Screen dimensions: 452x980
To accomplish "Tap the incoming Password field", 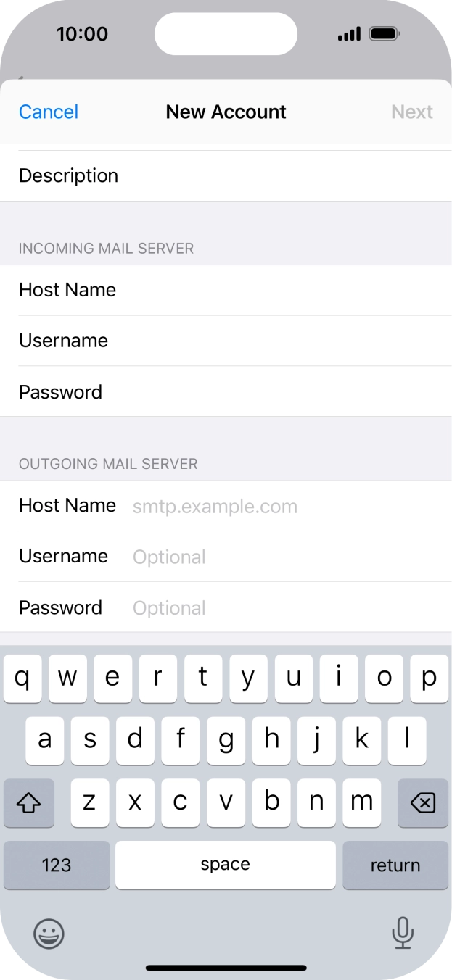I will click(x=226, y=391).
